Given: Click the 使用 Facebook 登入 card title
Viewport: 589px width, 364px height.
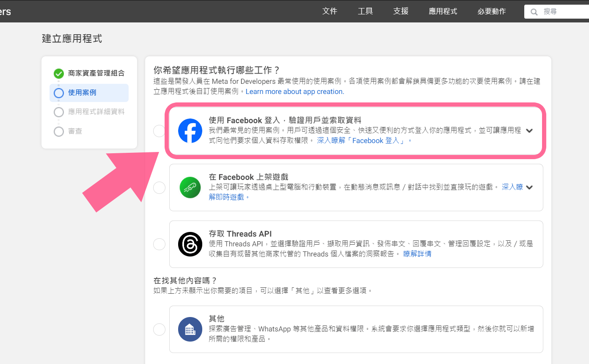Looking at the screenshot, I should 285,120.
